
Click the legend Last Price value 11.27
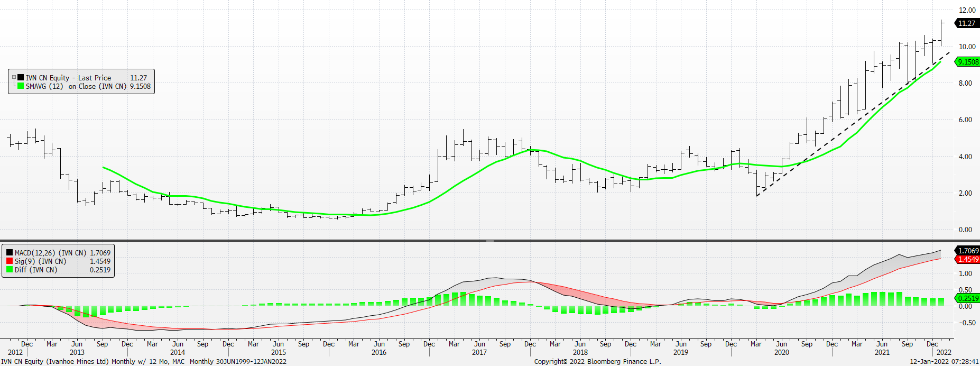[138, 78]
